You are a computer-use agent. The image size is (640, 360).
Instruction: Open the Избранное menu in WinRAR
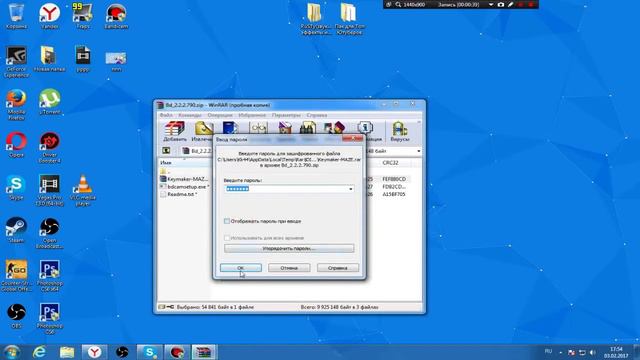(x=252, y=115)
